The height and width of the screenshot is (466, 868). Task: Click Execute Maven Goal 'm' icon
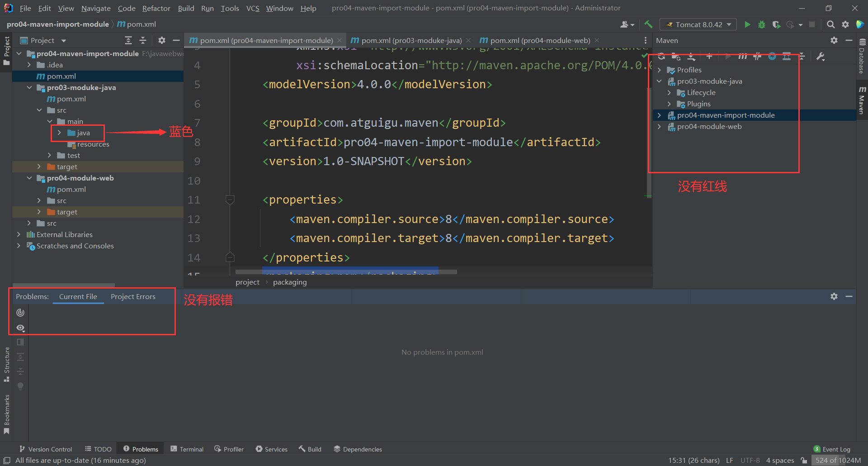[742, 57]
